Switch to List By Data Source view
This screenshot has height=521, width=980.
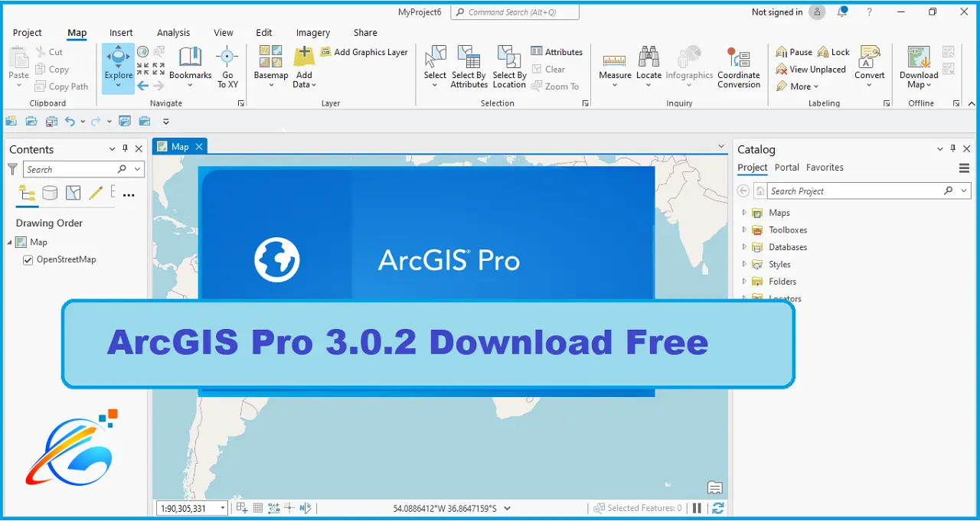pos(50,194)
